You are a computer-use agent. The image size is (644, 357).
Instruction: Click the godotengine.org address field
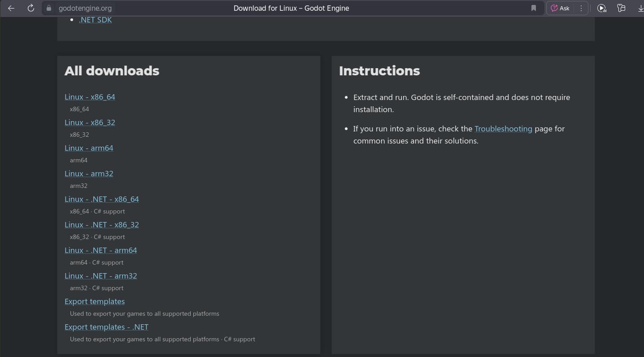click(85, 8)
